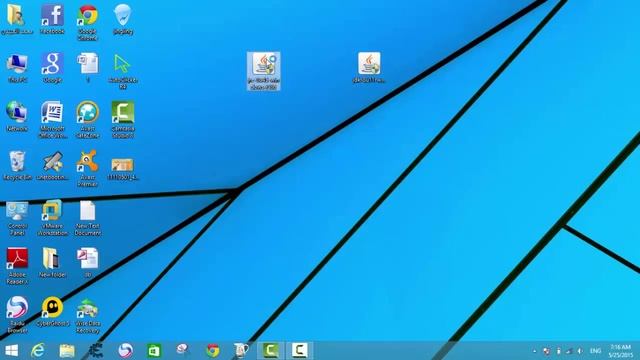Select the Adobe Reader X shortcut
The width and height of the screenshot is (640, 360).
point(17,266)
